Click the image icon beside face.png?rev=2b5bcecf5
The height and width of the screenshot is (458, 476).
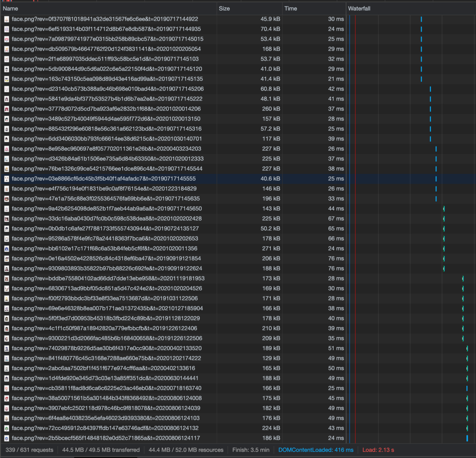click(x=7, y=438)
